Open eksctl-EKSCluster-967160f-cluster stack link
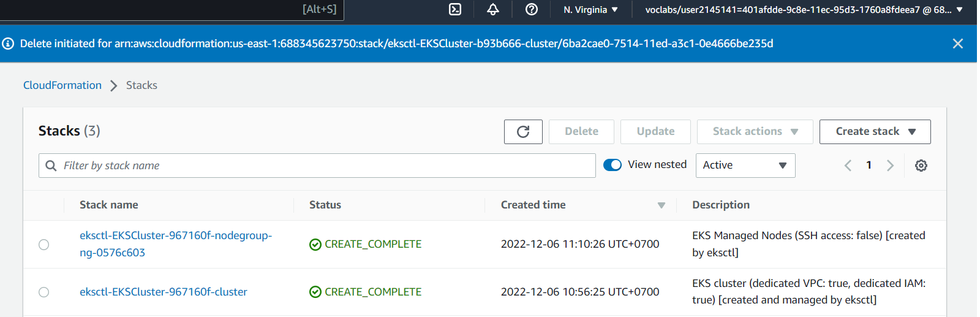Image resolution: width=980 pixels, height=317 pixels. pos(164,292)
